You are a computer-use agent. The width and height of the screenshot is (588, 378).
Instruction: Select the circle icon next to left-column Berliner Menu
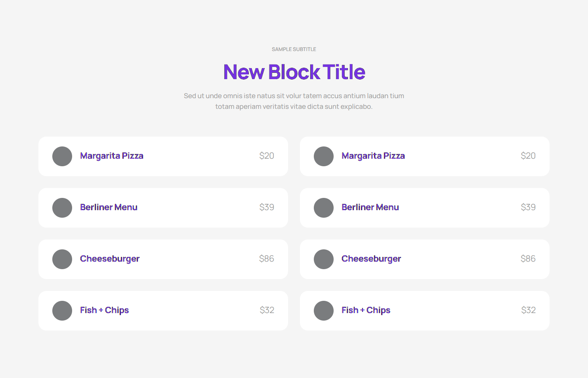click(x=62, y=208)
